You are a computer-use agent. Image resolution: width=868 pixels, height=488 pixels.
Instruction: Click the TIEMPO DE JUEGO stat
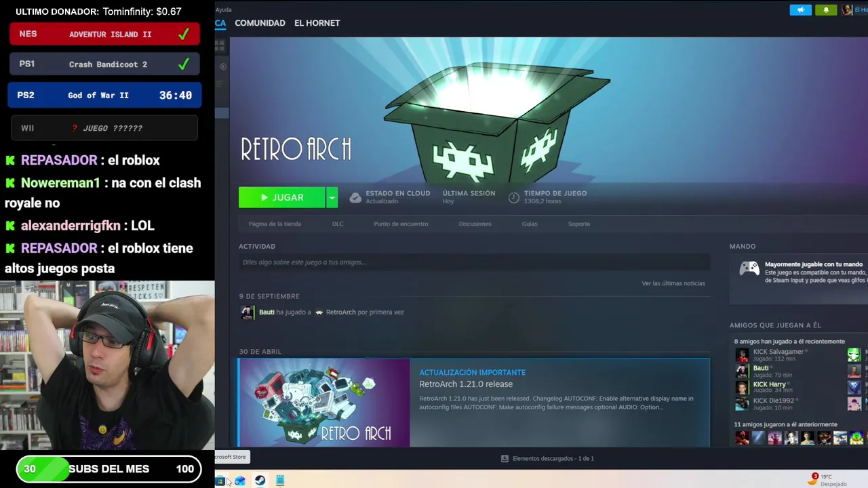point(555,197)
